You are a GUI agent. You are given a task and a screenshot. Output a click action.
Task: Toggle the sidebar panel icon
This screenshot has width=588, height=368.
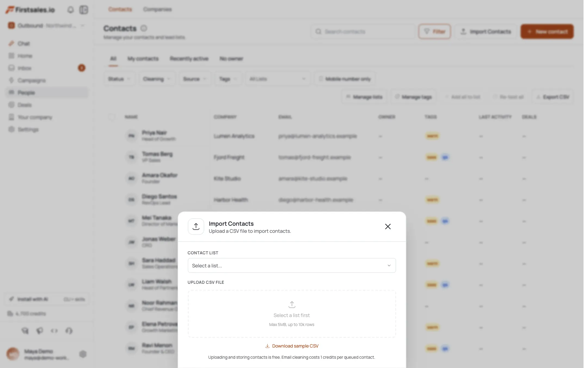[84, 10]
